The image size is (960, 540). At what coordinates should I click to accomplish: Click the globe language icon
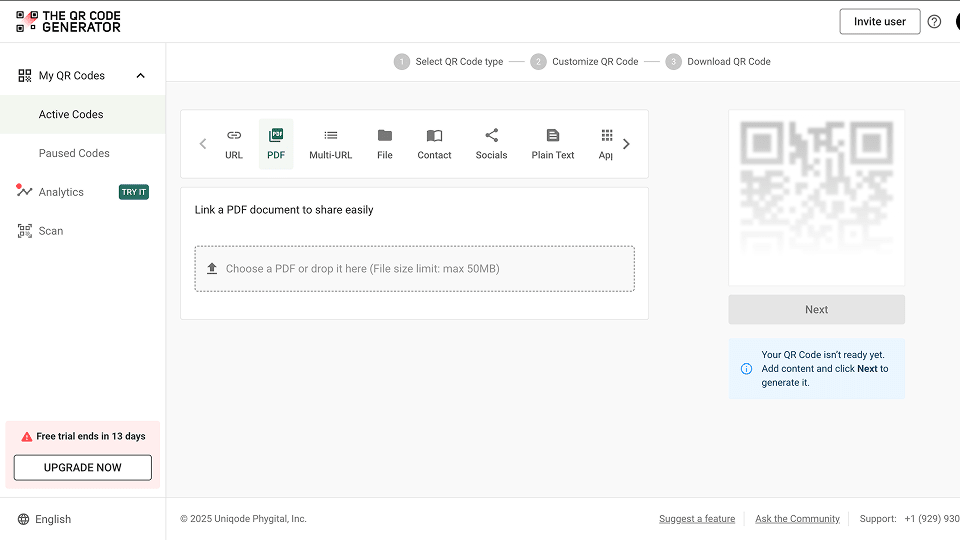[x=23, y=519]
